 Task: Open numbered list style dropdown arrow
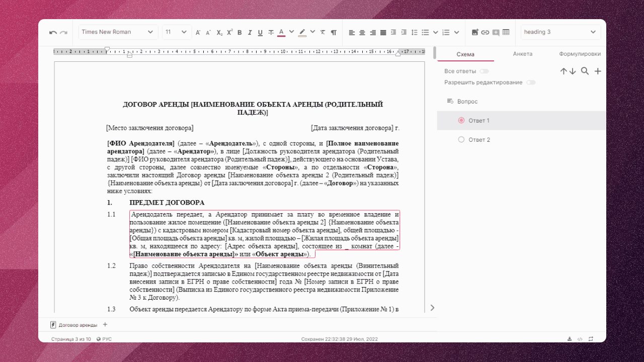pos(456,32)
